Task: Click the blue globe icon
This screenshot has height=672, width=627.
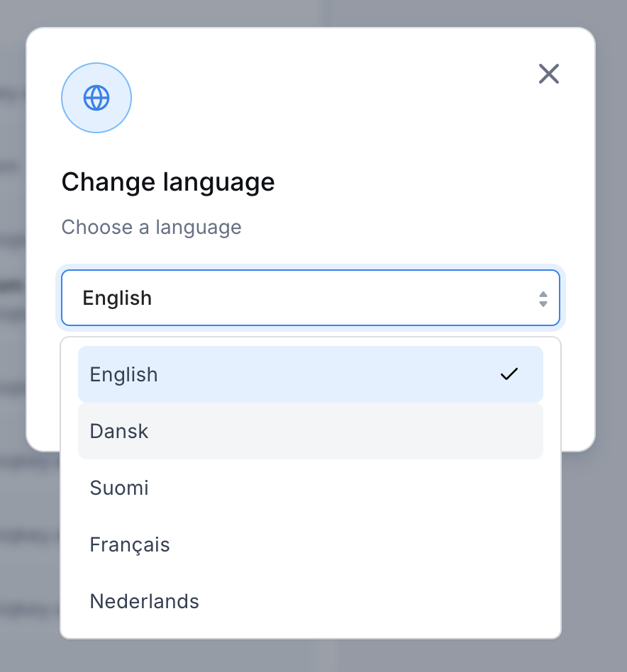Action: 96,98
